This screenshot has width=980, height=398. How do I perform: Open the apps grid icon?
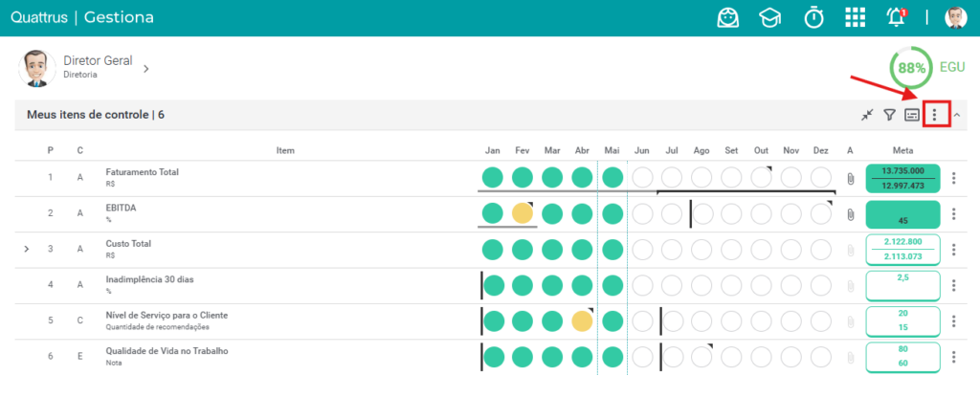(855, 17)
